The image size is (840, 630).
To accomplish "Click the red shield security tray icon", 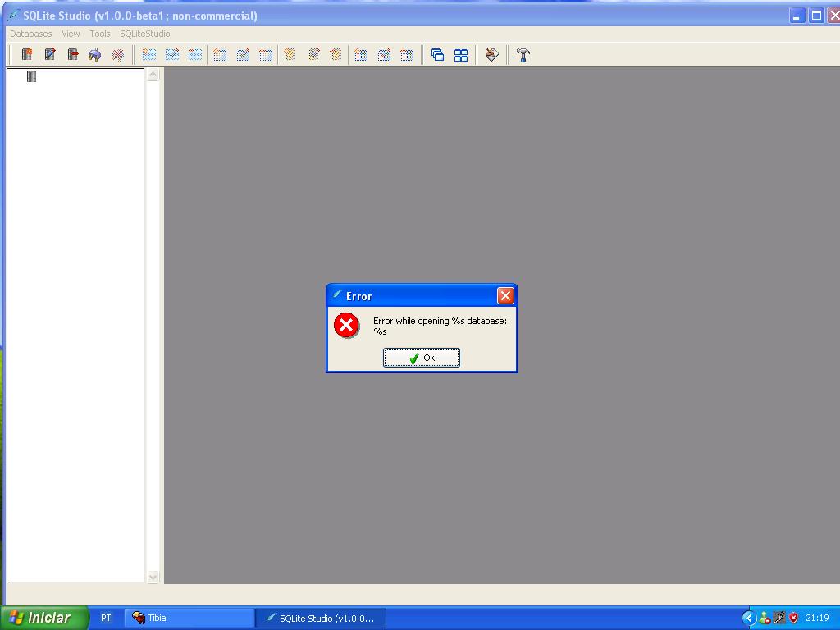I will 793,618.
